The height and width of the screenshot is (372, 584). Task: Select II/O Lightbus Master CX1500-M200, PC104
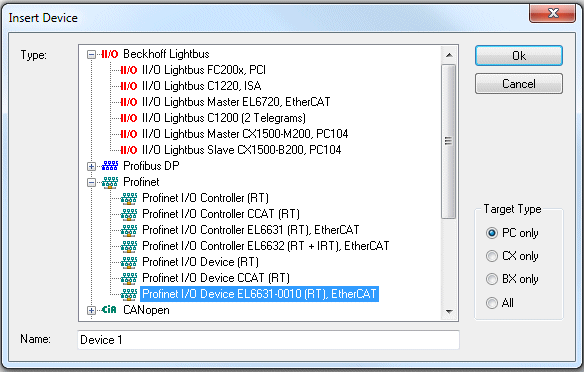[x=245, y=134]
